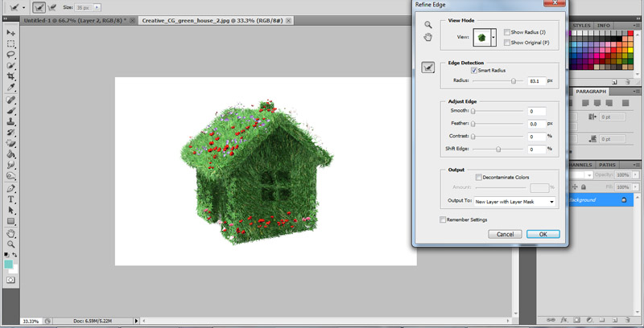Screen dimensions: 644x328
Task: Click the foreground color swatch in toolbox
Action: [9, 264]
